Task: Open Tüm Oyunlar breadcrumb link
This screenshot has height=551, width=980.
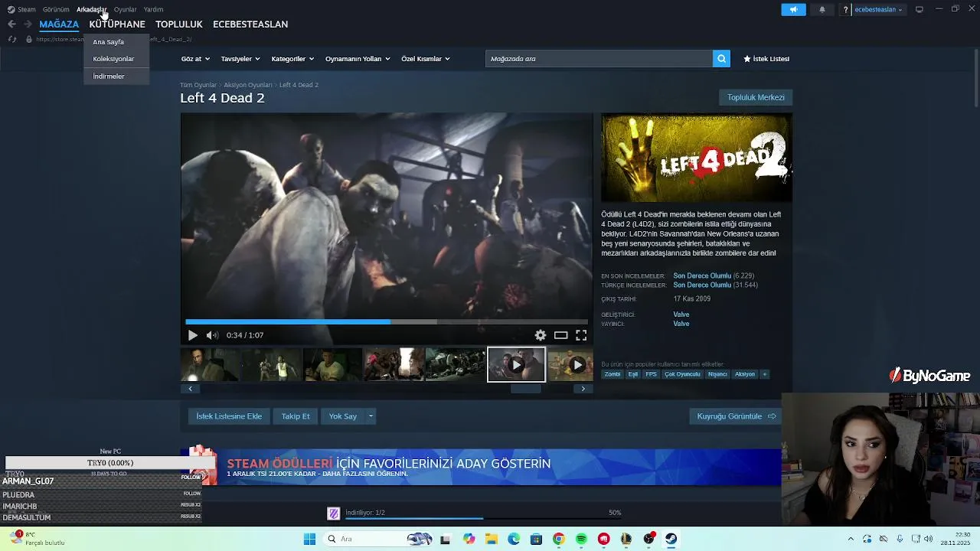Action: [x=198, y=85]
